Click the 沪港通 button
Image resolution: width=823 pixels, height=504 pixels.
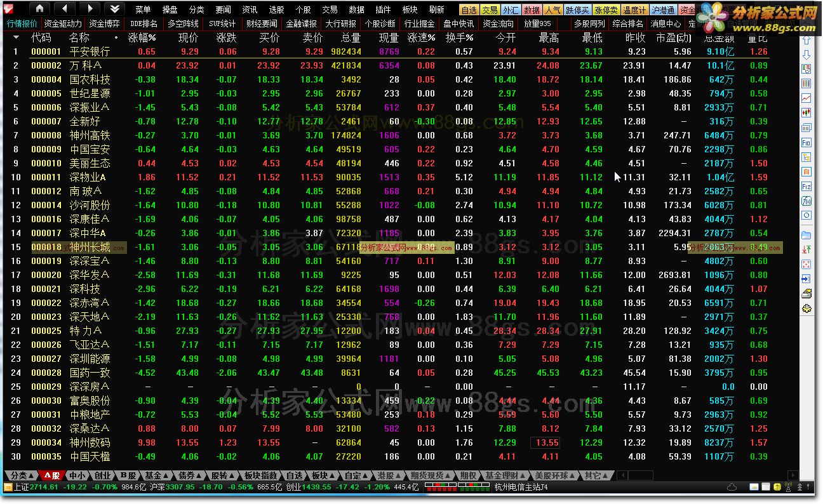663,10
